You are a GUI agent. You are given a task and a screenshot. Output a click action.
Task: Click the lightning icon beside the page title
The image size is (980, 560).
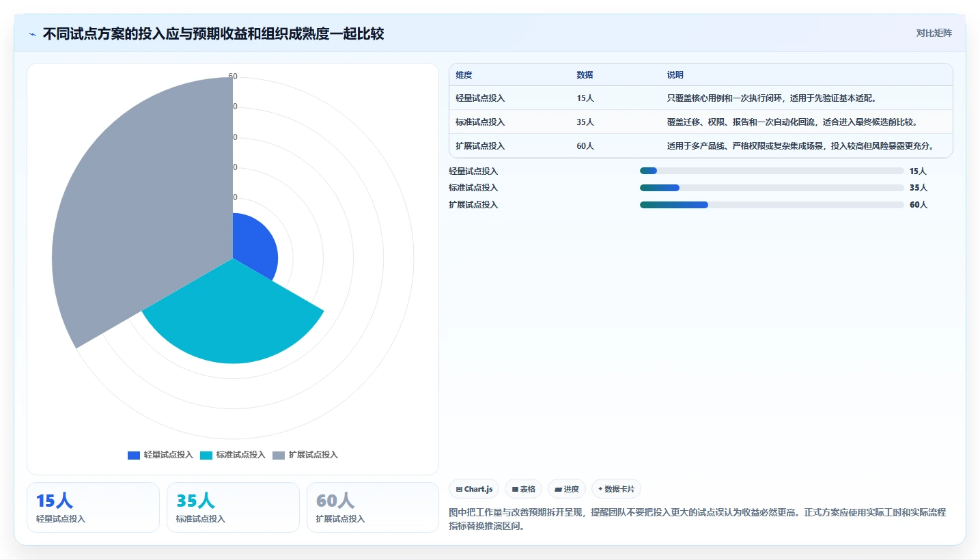[x=33, y=33]
